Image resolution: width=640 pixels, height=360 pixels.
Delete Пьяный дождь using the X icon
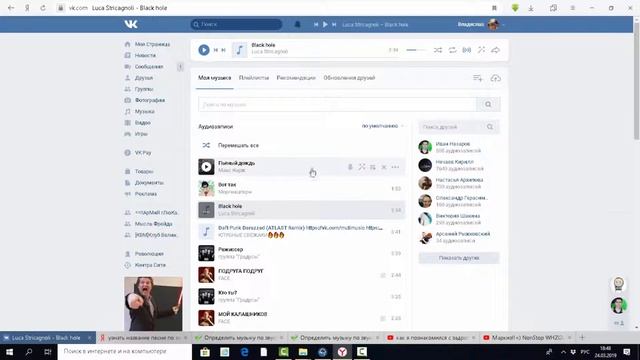click(x=384, y=167)
